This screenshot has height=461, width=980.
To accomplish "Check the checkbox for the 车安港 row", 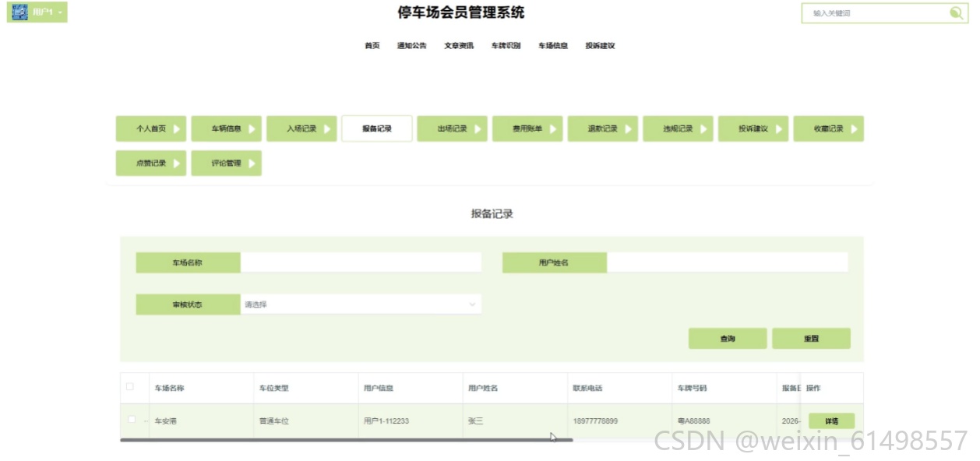I will coord(132,420).
